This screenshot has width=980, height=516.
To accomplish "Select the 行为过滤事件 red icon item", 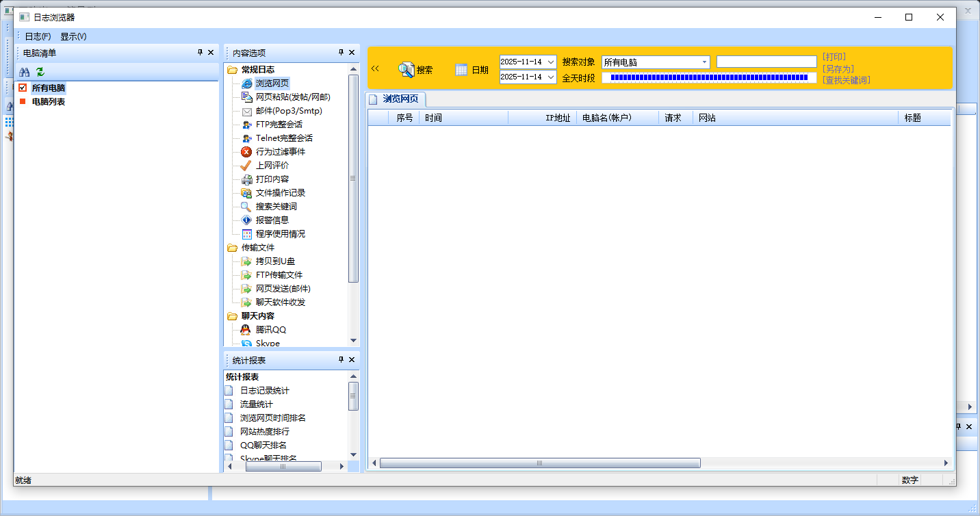I will point(246,152).
